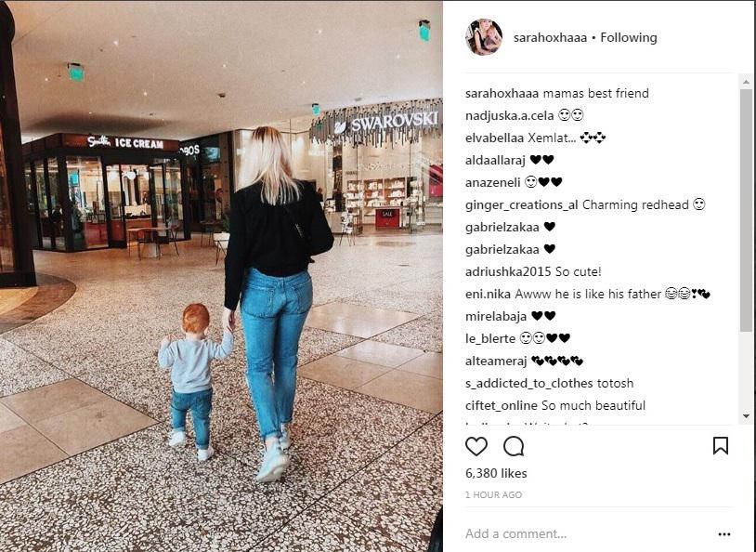The width and height of the screenshot is (756, 552).
Task: Click into Add a comment field
Action: pyautogui.click(x=588, y=533)
